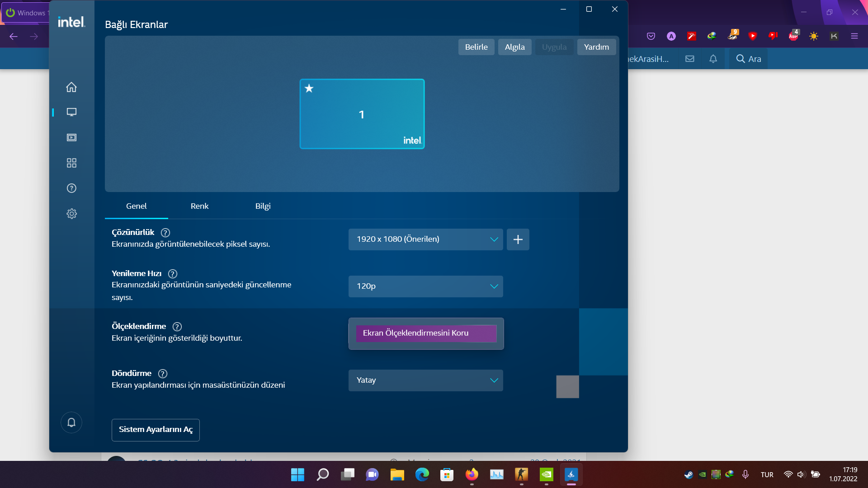Screen dimensions: 868x488
Task: Click the Belirle button
Action: tap(476, 47)
